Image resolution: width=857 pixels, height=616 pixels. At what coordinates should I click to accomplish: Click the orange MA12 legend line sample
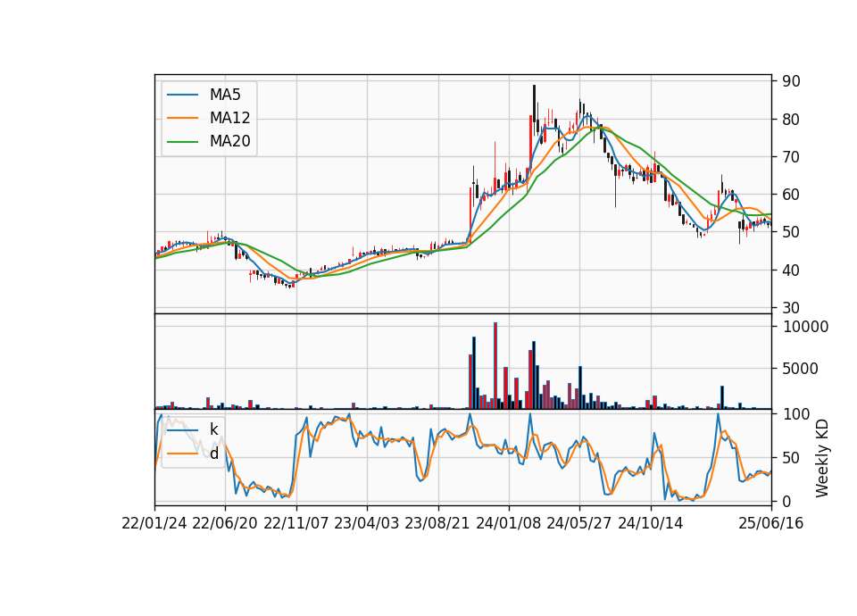182,118
